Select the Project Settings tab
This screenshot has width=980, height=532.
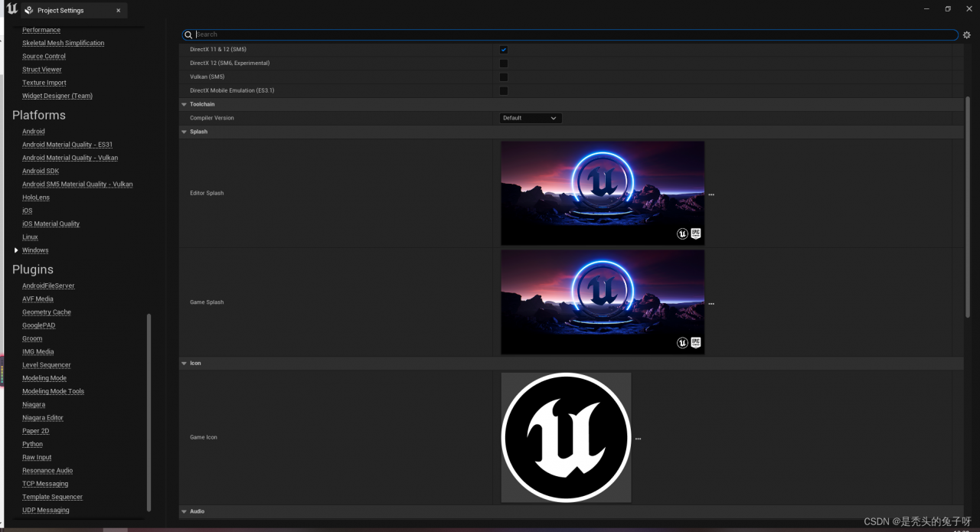pyautogui.click(x=60, y=11)
